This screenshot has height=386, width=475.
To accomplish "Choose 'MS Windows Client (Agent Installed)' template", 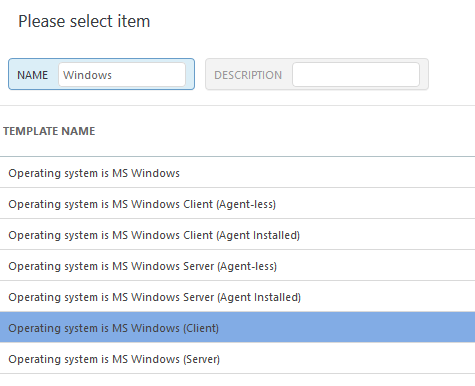I will pyautogui.click(x=237, y=235).
